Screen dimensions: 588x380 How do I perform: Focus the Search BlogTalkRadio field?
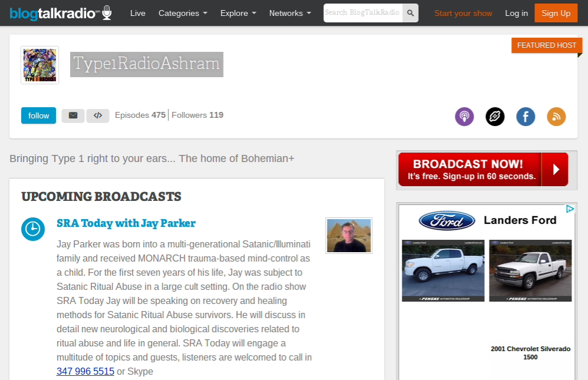[363, 13]
